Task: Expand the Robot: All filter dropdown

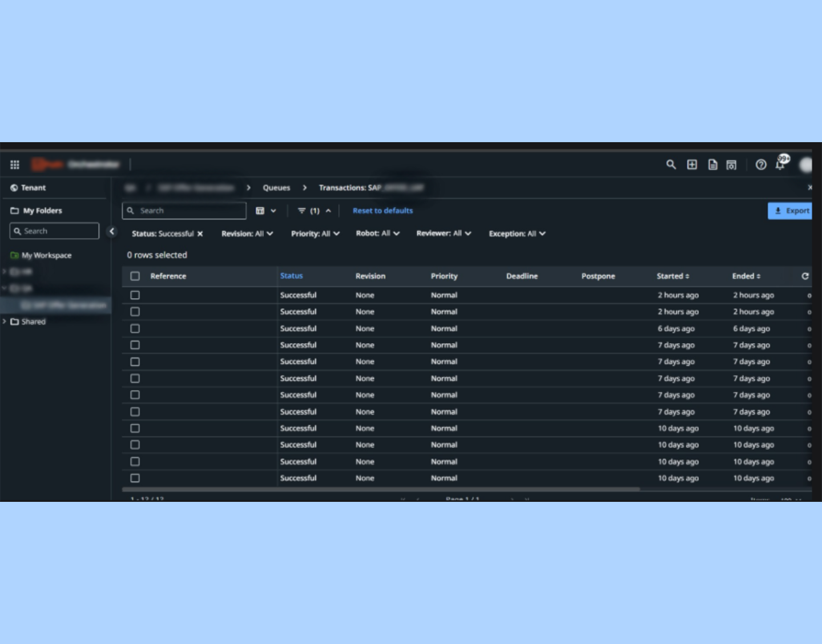Action: point(377,234)
